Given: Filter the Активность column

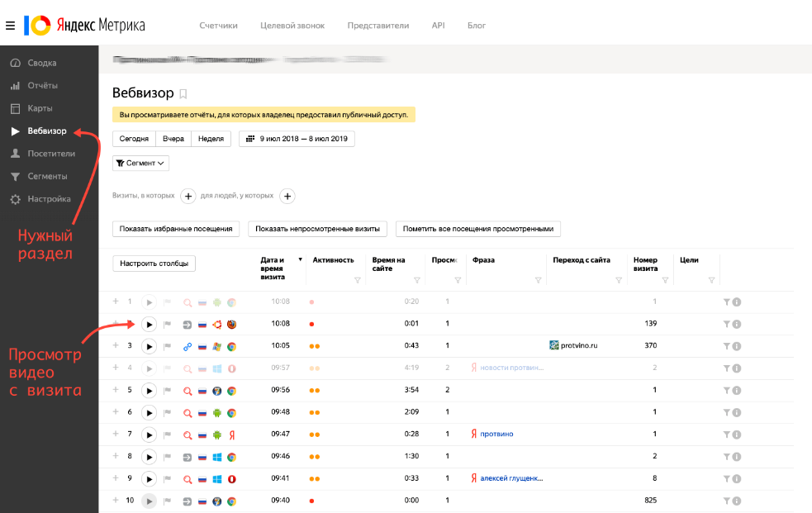Looking at the screenshot, I should 358,280.
